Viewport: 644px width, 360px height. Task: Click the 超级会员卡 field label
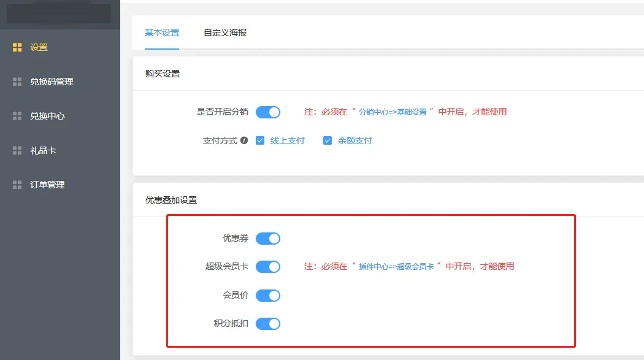coord(227,266)
